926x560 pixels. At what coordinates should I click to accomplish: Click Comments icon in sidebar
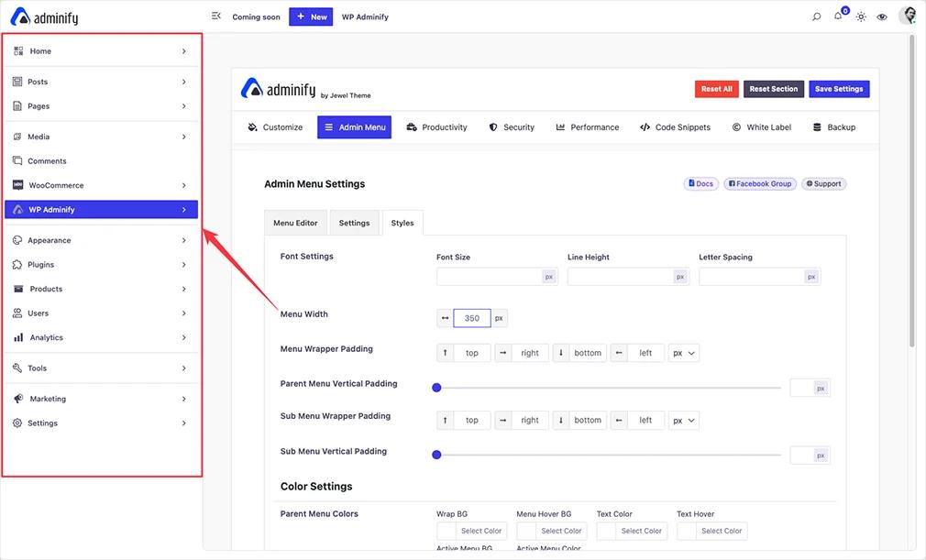(x=17, y=160)
